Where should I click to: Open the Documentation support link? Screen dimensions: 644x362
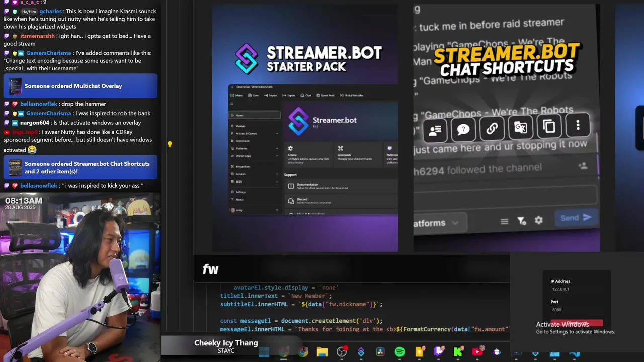coord(341,186)
